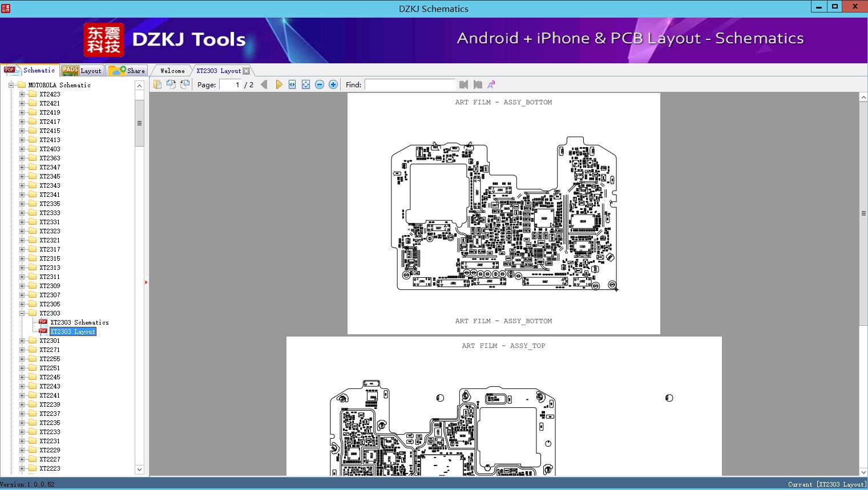Zoom in with the plus icon
This screenshot has height=490, width=868.
333,84
